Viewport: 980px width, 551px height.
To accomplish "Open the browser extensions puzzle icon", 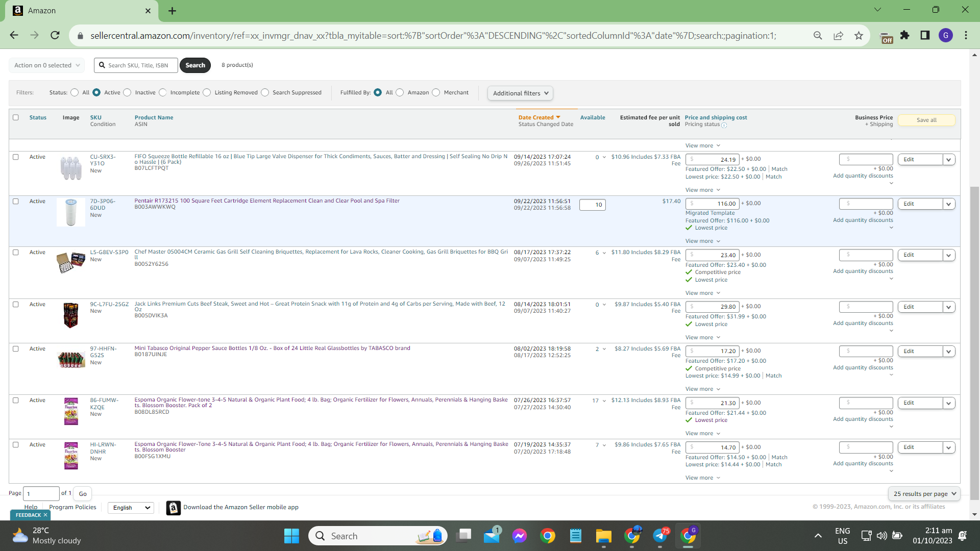I will click(905, 35).
